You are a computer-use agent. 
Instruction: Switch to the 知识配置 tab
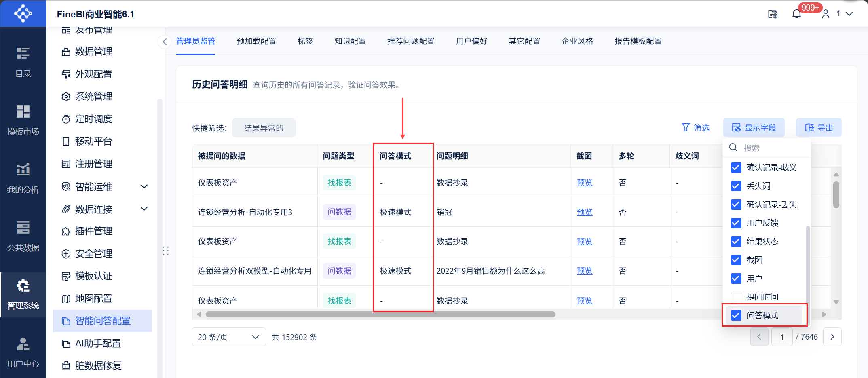350,41
